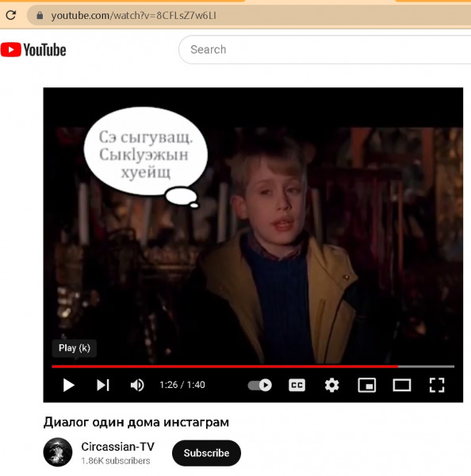Viewport: 471px width, 476px height.
Task: Click the 1.86K subscribers text
Action: pyautogui.click(x=116, y=461)
